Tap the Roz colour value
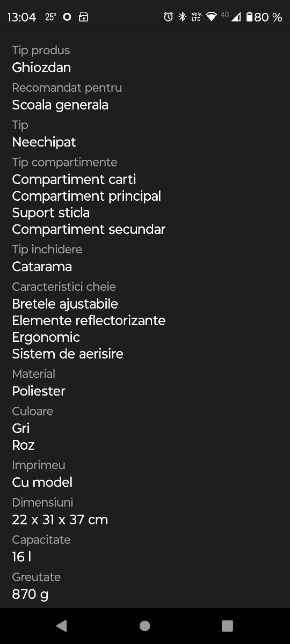Image resolution: width=290 pixels, height=644 pixels. pos(23,445)
